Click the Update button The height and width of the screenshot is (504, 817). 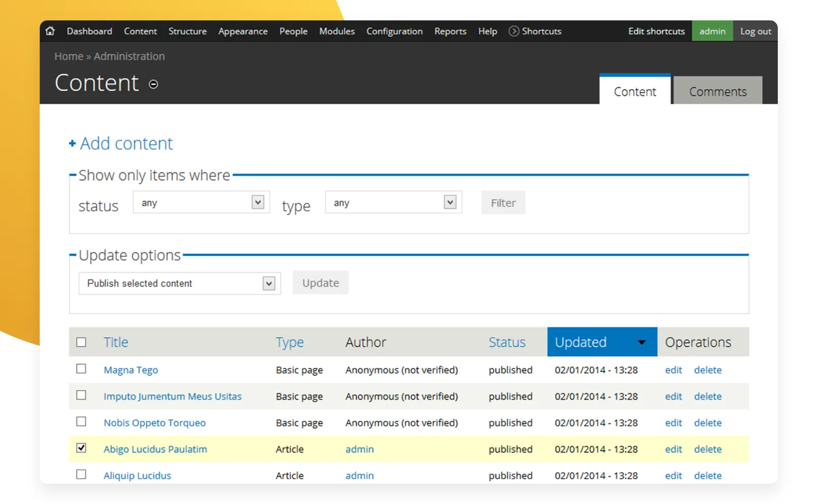[x=321, y=283]
